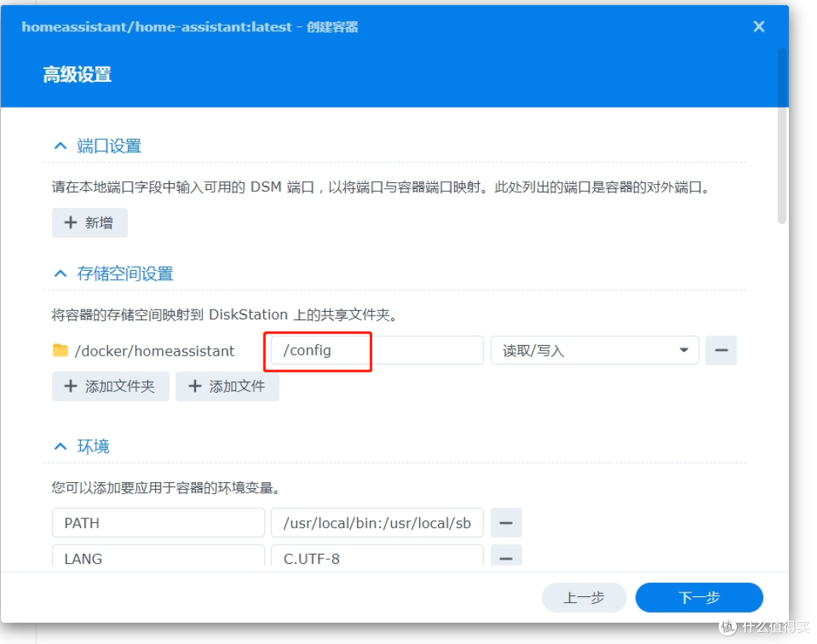Viewport: 817px width, 644px height.
Task: Click 新增 to add a port
Action: (89, 222)
